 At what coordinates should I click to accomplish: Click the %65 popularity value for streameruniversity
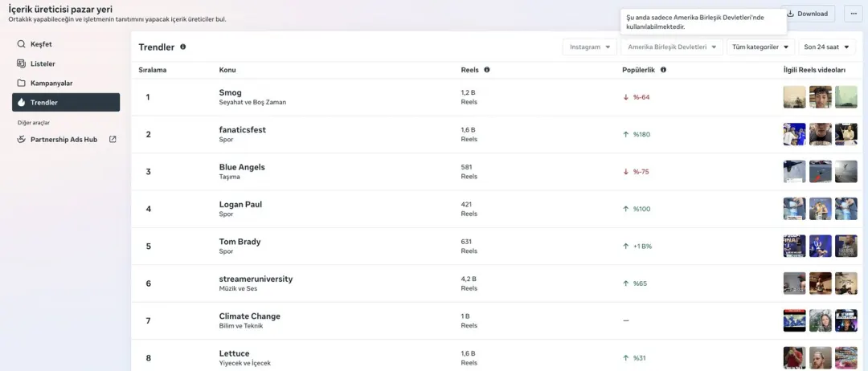(x=640, y=283)
